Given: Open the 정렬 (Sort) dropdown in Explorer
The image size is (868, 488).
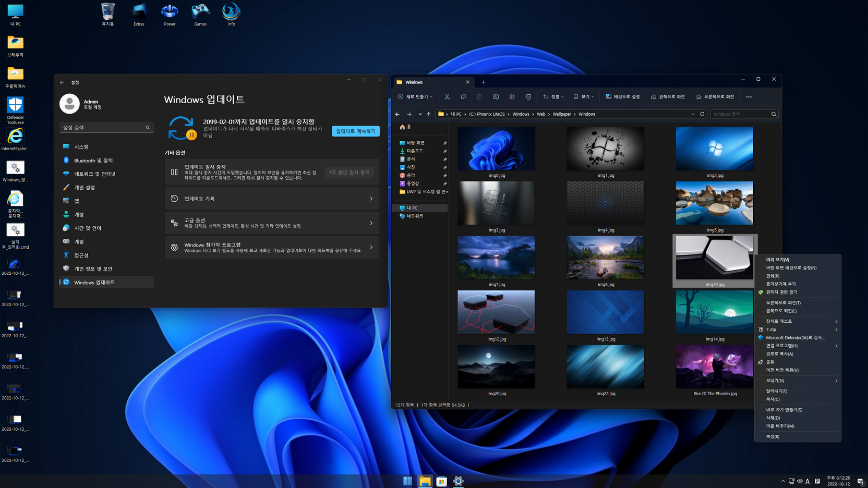Looking at the screenshot, I should [553, 96].
